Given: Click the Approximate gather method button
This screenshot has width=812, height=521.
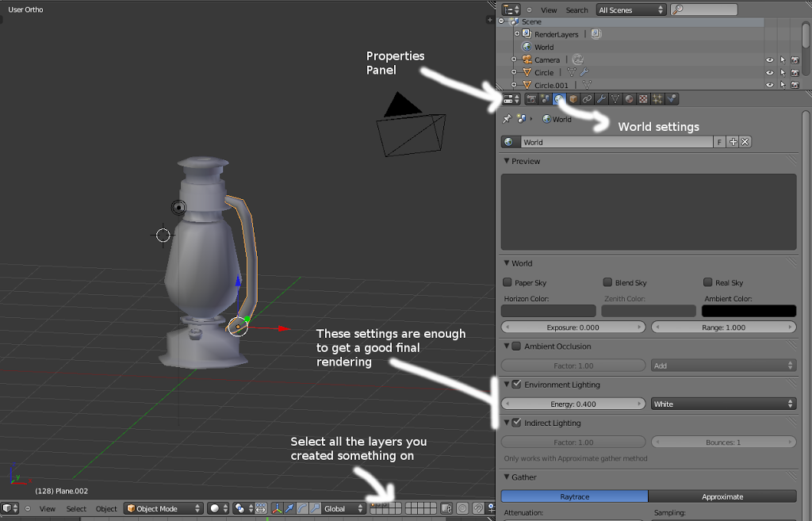Looking at the screenshot, I should click(x=722, y=496).
